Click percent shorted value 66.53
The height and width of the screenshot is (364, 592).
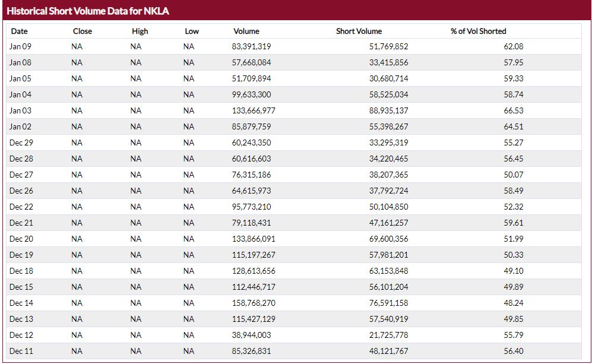tap(514, 110)
